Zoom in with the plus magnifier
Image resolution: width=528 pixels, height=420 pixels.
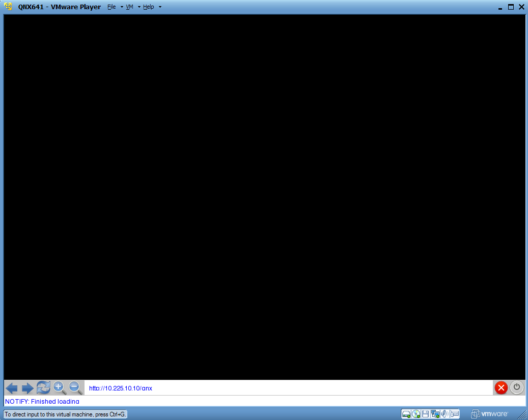click(60, 387)
